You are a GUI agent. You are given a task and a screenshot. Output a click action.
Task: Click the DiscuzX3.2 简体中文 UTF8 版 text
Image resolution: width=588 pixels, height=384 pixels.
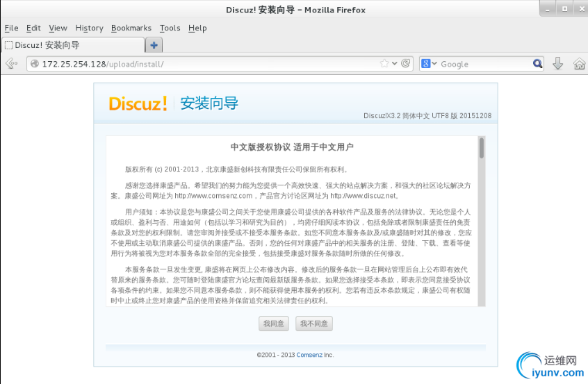click(427, 116)
